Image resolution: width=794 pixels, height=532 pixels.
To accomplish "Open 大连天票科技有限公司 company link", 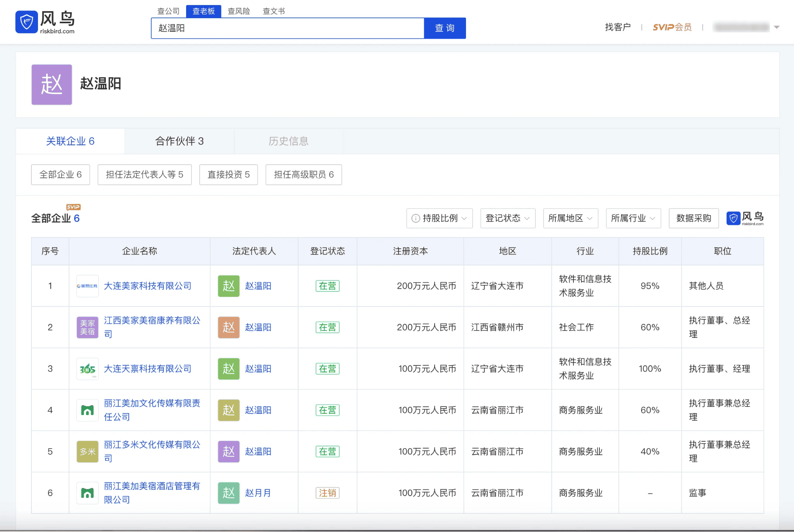I will point(148,369).
